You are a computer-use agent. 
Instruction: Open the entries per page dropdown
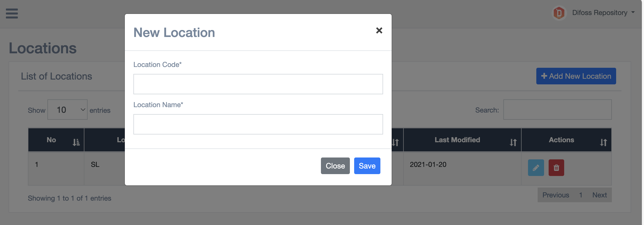(68, 110)
